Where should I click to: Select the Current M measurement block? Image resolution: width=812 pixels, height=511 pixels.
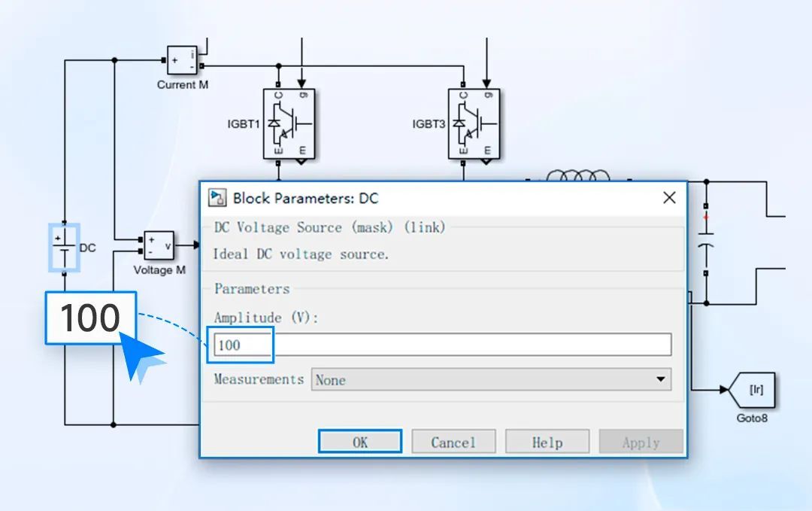182,60
